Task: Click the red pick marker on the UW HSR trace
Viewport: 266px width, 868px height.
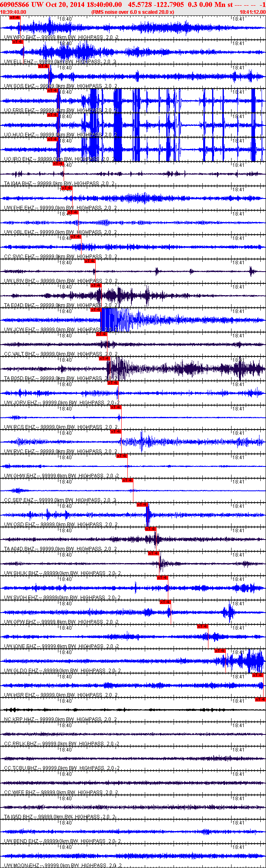Action: [x=258, y=675]
